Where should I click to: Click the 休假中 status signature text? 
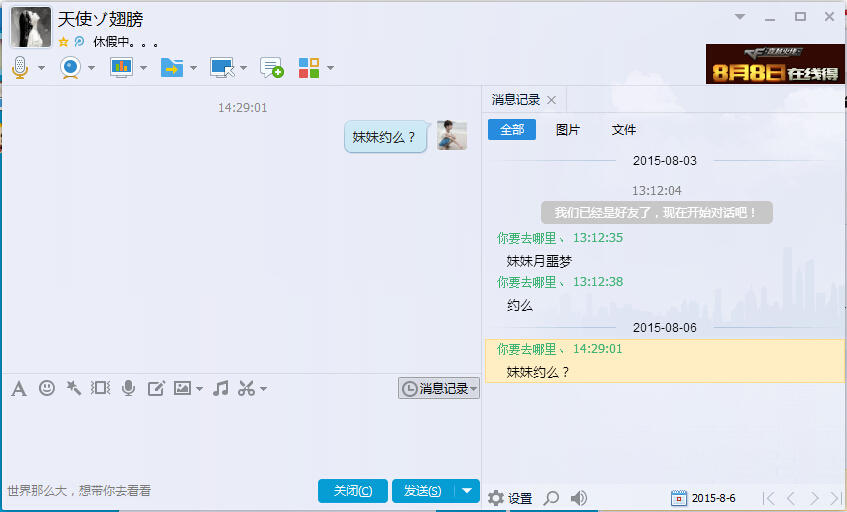pos(126,42)
